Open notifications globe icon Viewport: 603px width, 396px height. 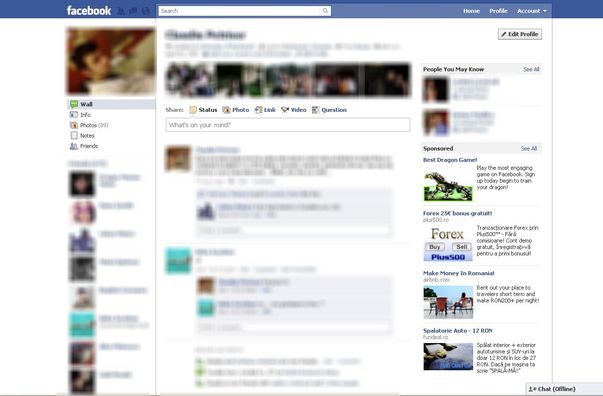[x=145, y=11]
